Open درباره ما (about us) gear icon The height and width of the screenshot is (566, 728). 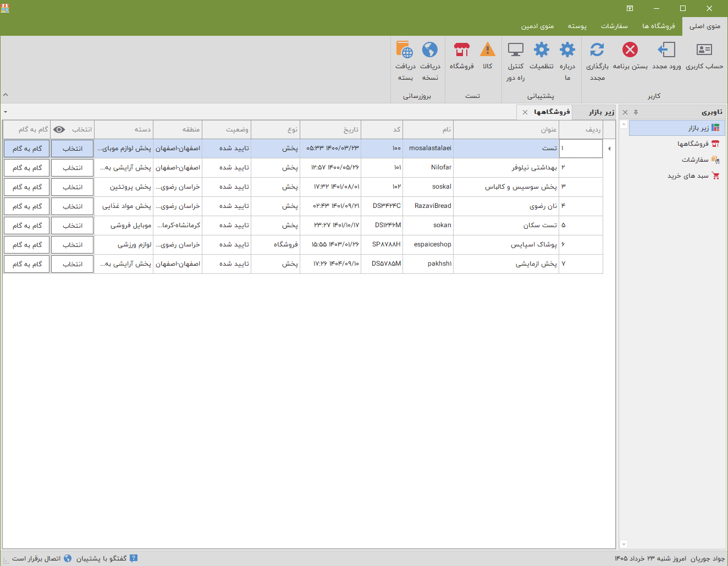click(x=567, y=50)
